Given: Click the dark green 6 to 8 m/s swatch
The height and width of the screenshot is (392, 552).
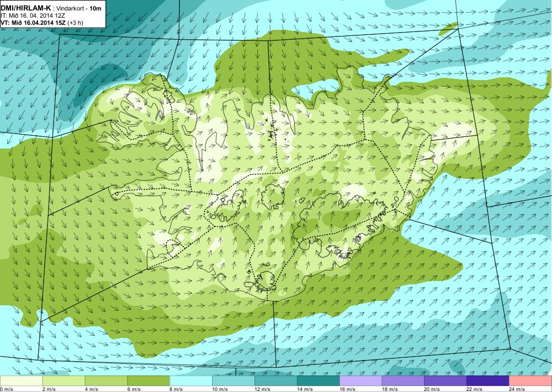Looking at the screenshot, I should [148, 381].
